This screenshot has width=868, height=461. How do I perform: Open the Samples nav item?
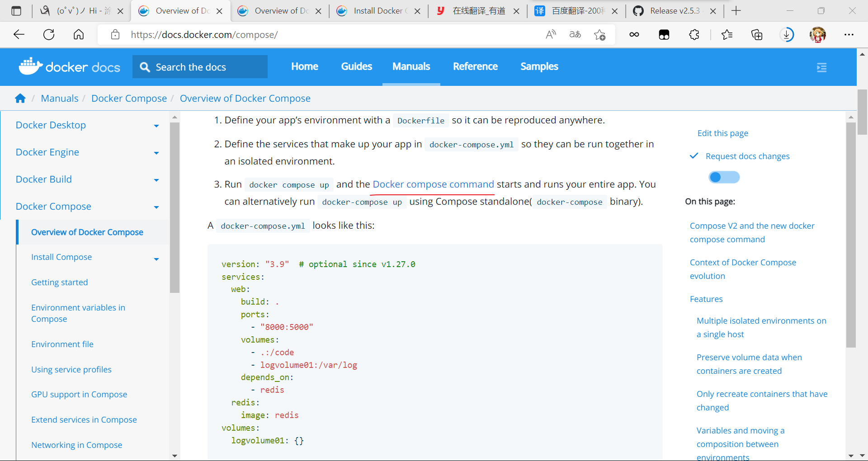[x=539, y=66]
